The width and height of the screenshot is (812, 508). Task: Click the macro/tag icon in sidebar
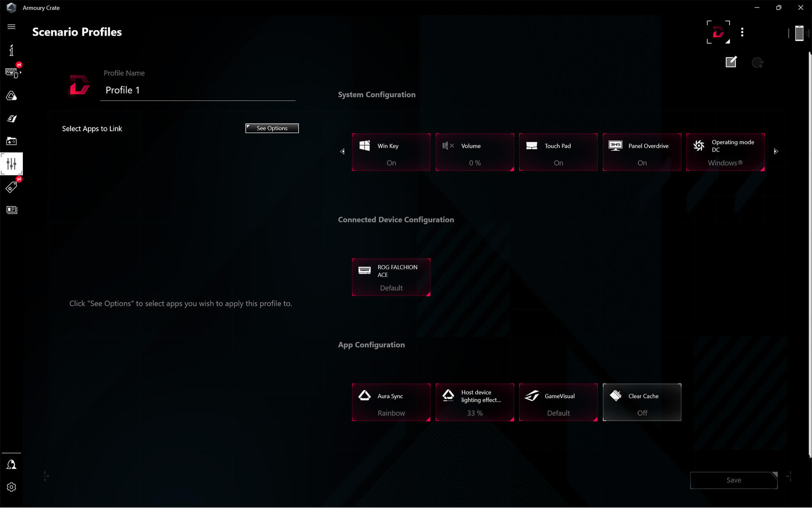12,187
